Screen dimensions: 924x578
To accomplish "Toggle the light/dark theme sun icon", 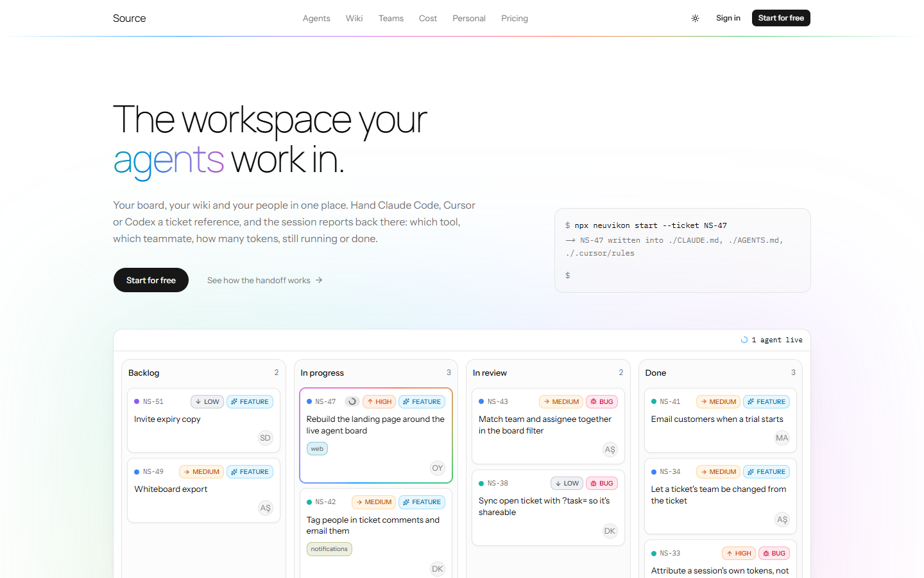I will pos(695,18).
